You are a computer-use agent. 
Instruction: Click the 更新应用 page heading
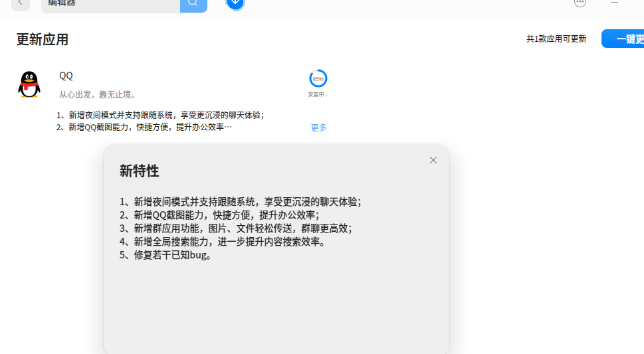[x=43, y=40]
